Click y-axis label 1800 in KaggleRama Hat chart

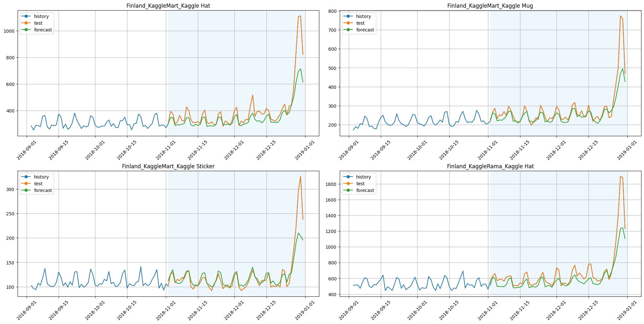pyautogui.click(x=332, y=184)
